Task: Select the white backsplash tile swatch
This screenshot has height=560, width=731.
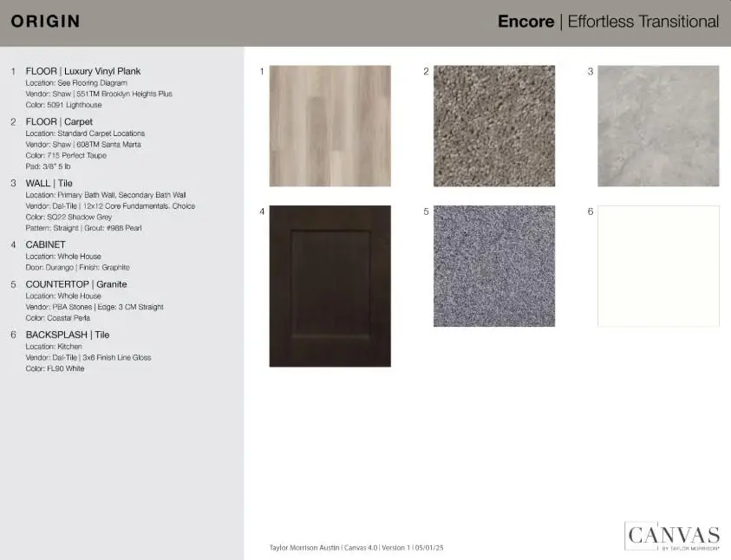Action: click(x=658, y=266)
